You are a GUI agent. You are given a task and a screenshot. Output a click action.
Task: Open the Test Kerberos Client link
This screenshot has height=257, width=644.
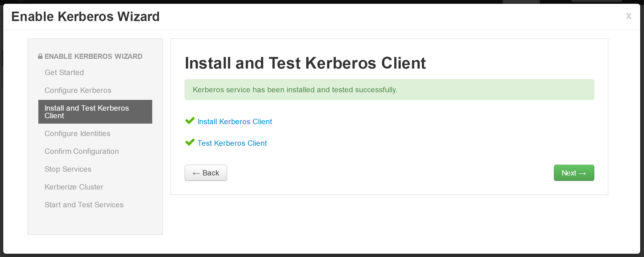[232, 143]
